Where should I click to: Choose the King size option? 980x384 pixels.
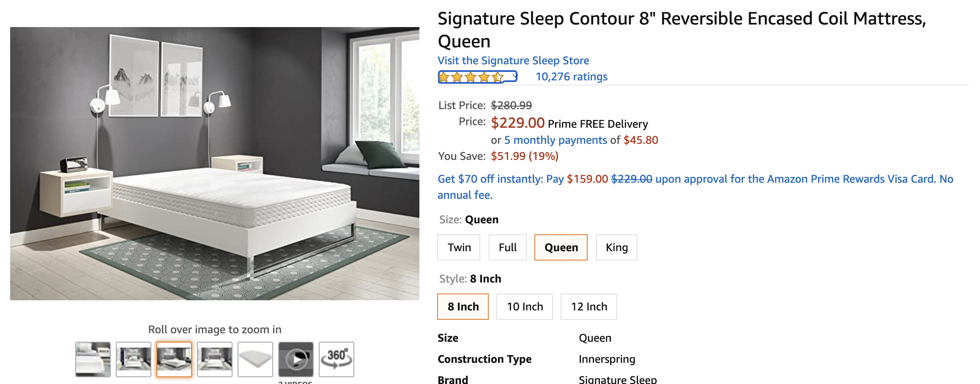[x=616, y=247]
